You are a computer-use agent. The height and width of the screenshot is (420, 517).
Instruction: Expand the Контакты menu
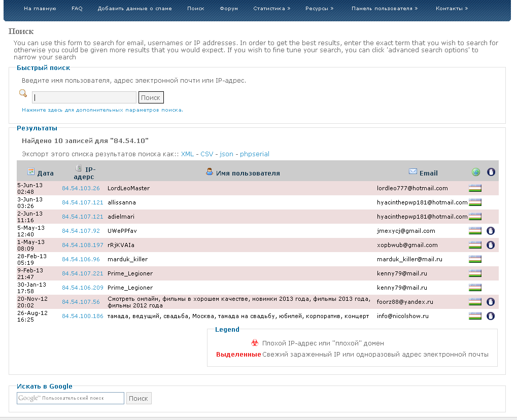pos(452,9)
